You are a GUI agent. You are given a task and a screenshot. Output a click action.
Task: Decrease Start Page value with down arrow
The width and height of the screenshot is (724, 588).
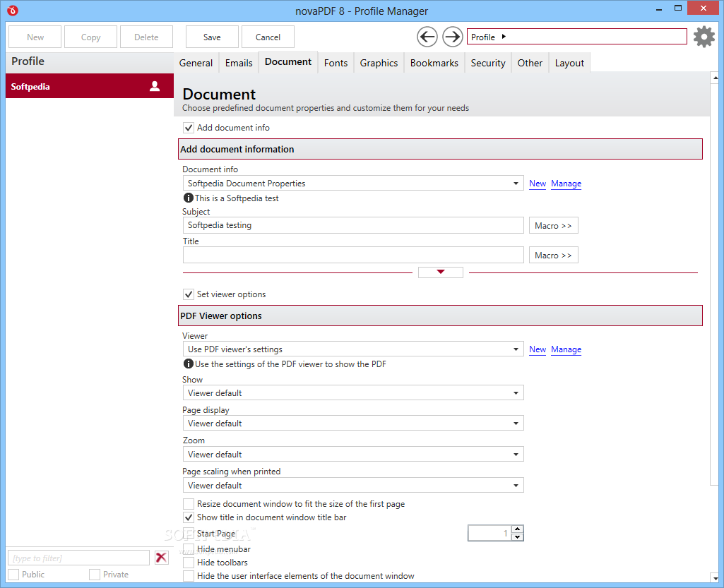point(518,536)
